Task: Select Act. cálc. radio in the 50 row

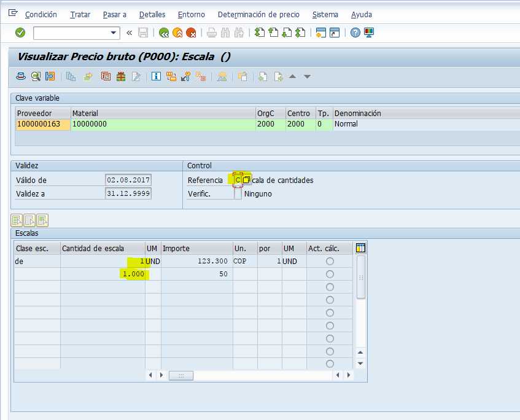Action: 330,274
